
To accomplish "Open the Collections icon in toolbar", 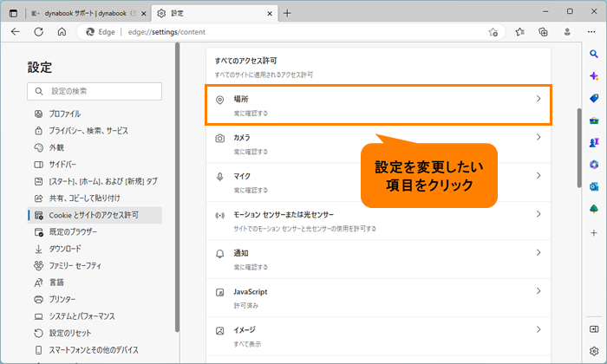I will (x=543, y=31).
